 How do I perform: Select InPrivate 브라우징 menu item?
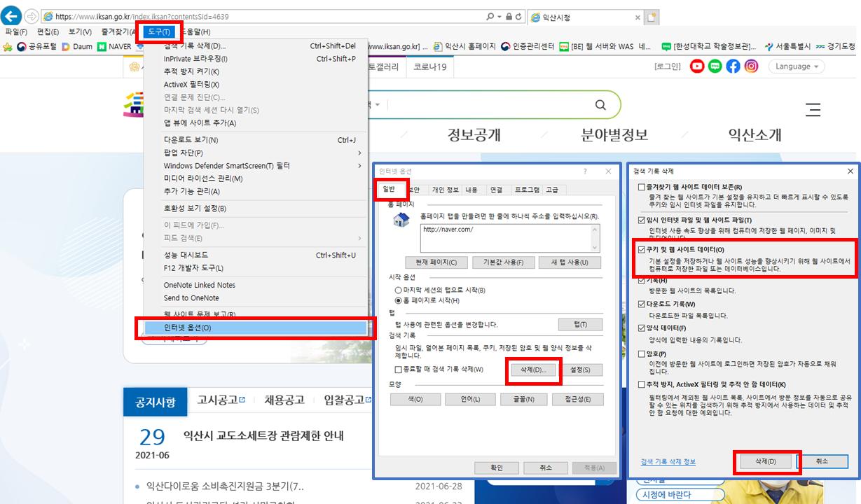tap(256, 59)
